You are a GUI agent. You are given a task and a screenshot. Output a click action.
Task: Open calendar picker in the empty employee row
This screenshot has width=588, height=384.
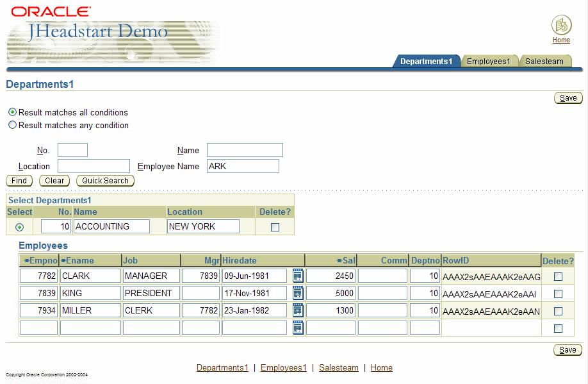pos(298,328)
